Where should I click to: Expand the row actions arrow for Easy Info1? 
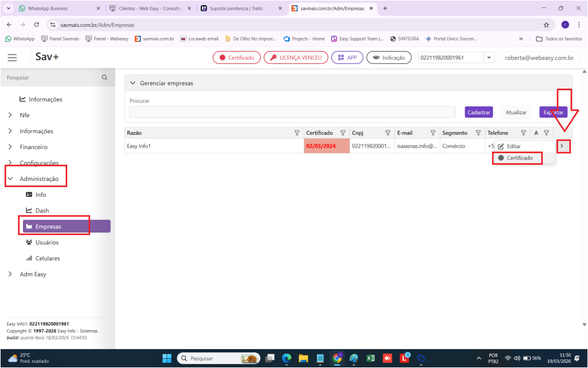click(563, 146)
